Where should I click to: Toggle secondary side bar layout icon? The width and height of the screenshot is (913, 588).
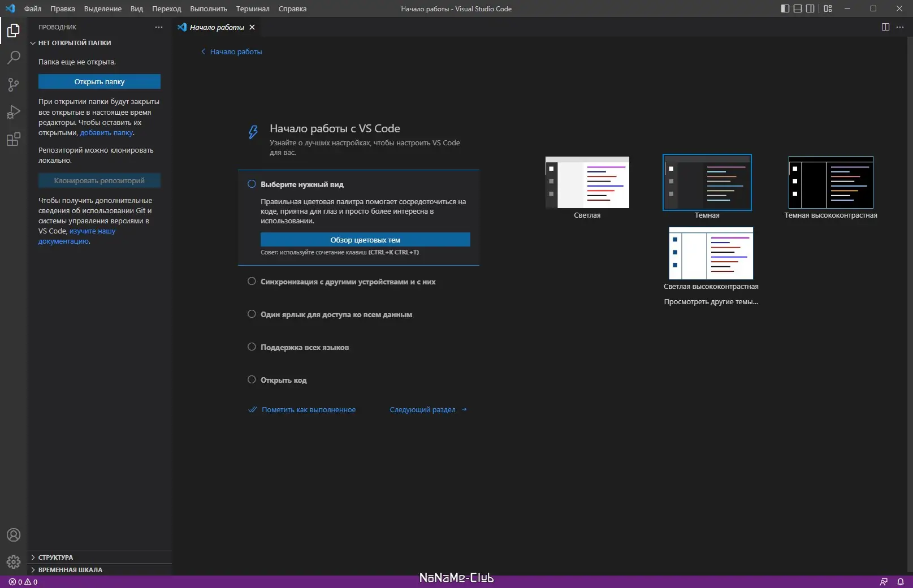(810, 8)
